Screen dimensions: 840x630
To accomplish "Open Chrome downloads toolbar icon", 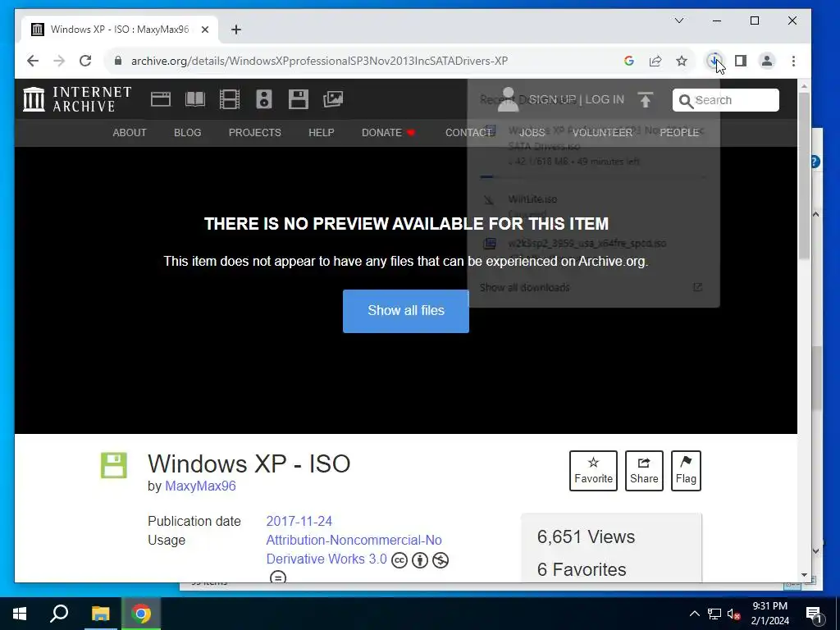I will [714, 61].
